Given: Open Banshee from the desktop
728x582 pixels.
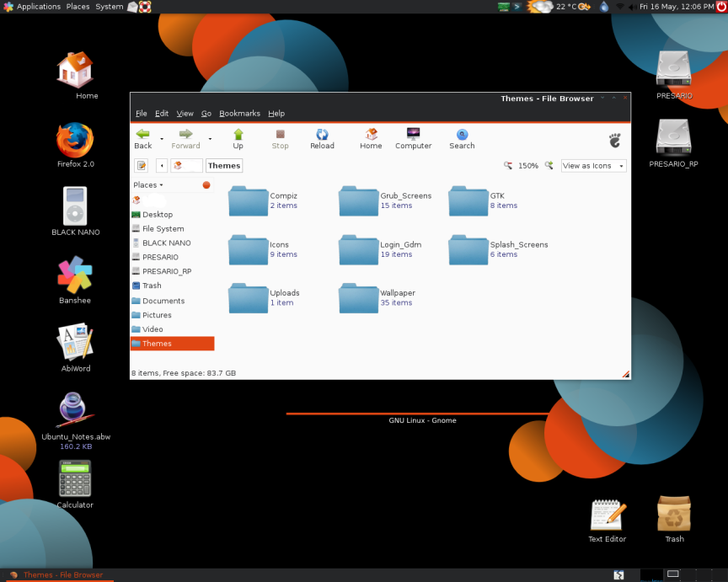Looking at the screenshot, I should coord(75,280).
